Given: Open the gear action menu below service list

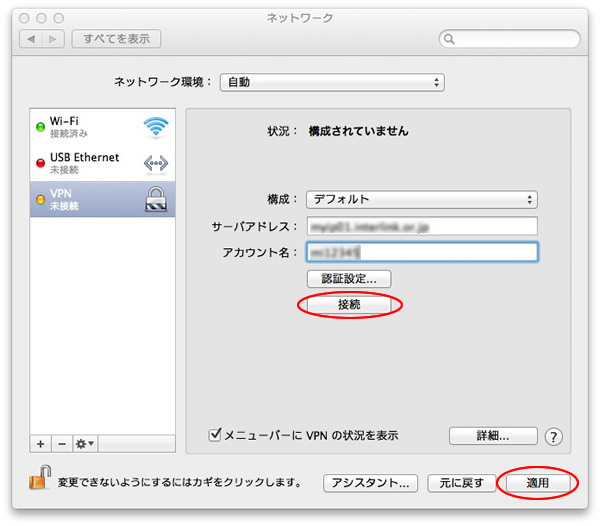Looking at the screenshot, I should pos(84,442).
